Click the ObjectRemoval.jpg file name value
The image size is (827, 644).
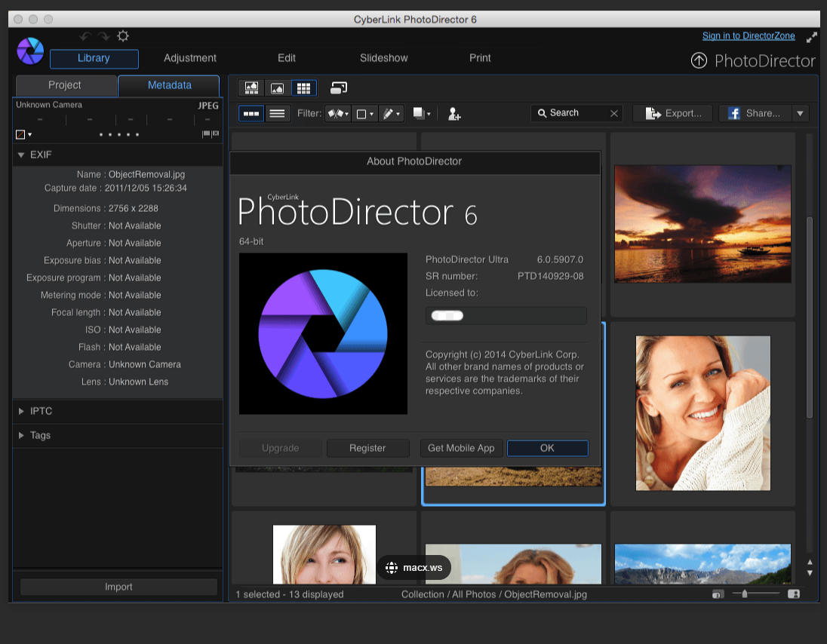coord(146,174)
